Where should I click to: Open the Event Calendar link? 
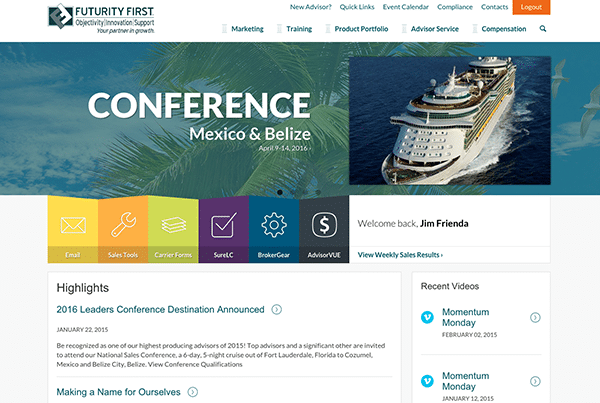[x=406, y=7]
